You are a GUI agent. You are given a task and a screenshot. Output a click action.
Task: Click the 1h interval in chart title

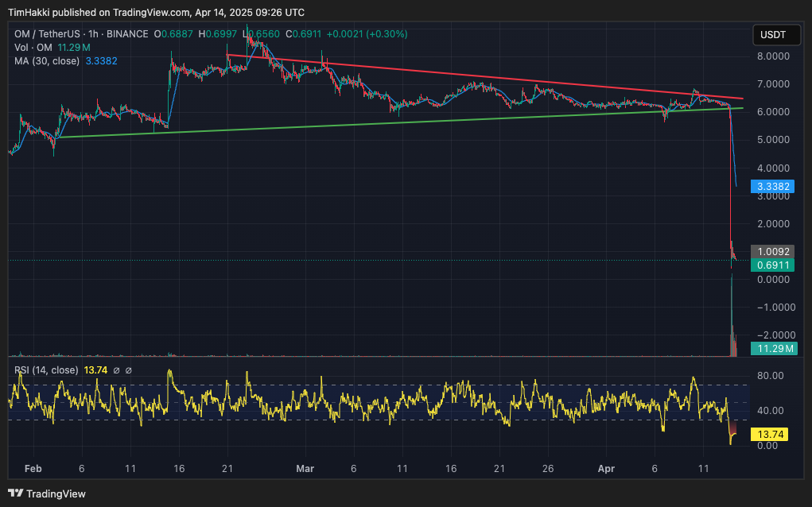click(x=95, y=34)
